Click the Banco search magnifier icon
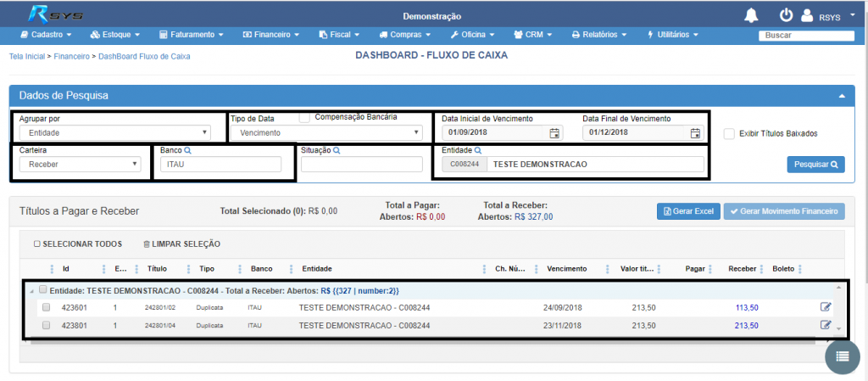 click(x=187, y=150)
